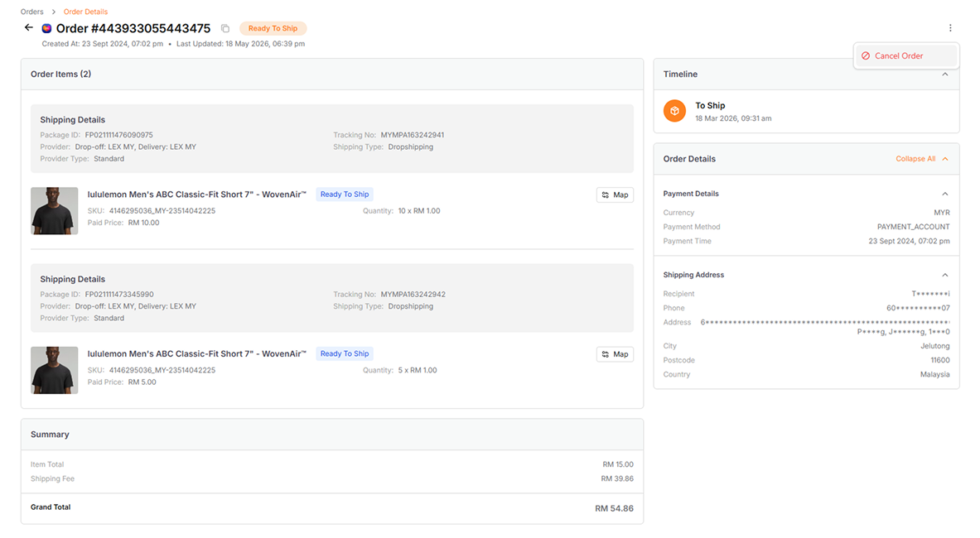Click the Ready To Ship status badge in the header
Screen dimensions: 980x538
pos(273,29)
